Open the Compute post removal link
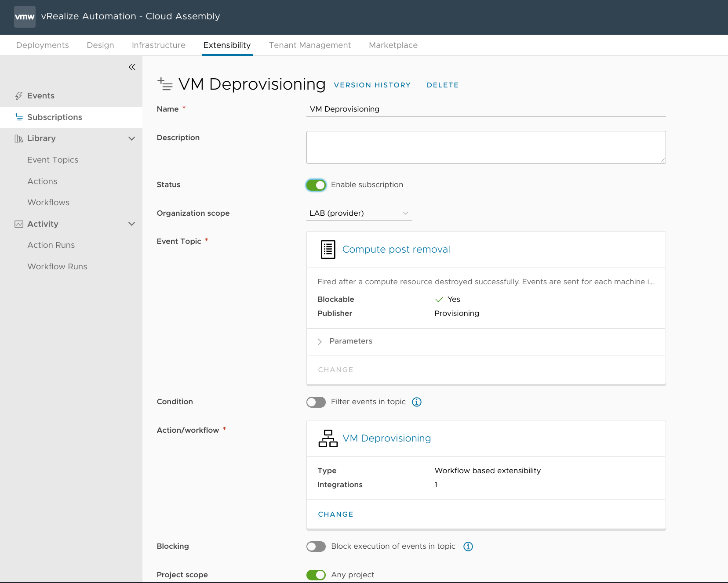 coord(396,250)
